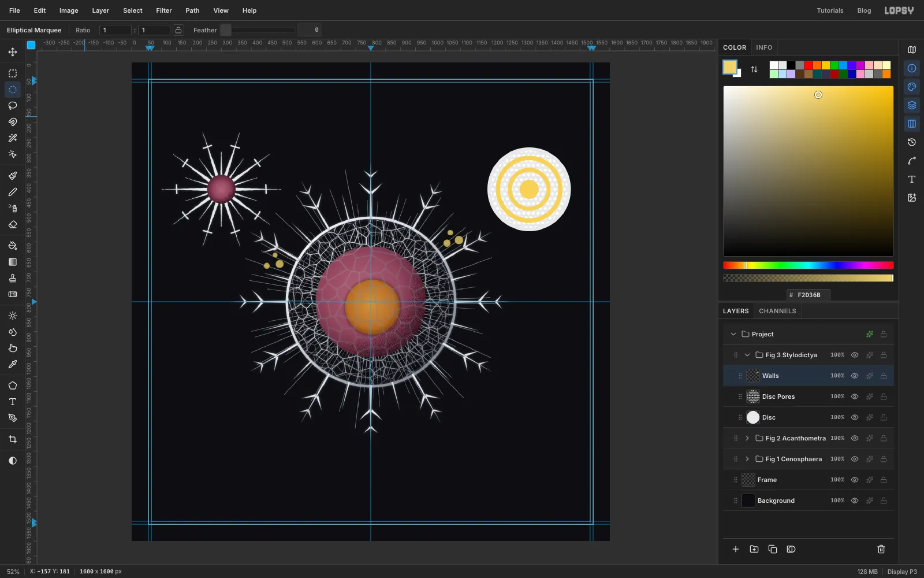Select the Clone Stamp tool

[x=13, y=278]
